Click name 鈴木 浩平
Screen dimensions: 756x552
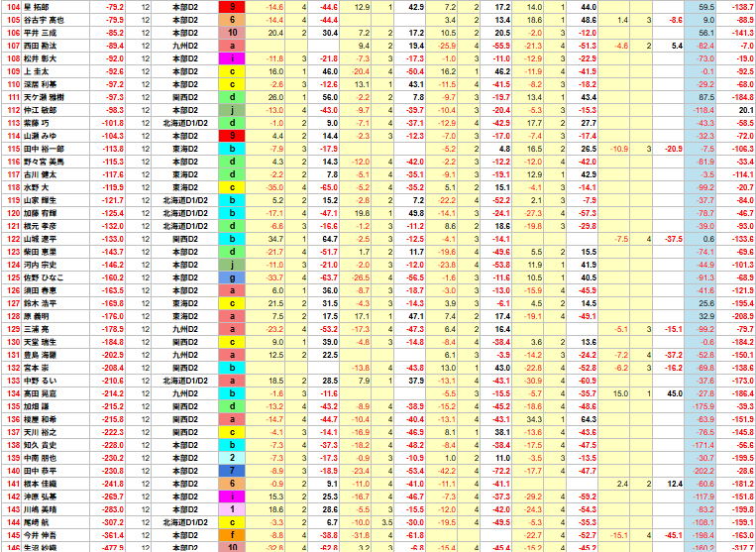click(40, 303)
